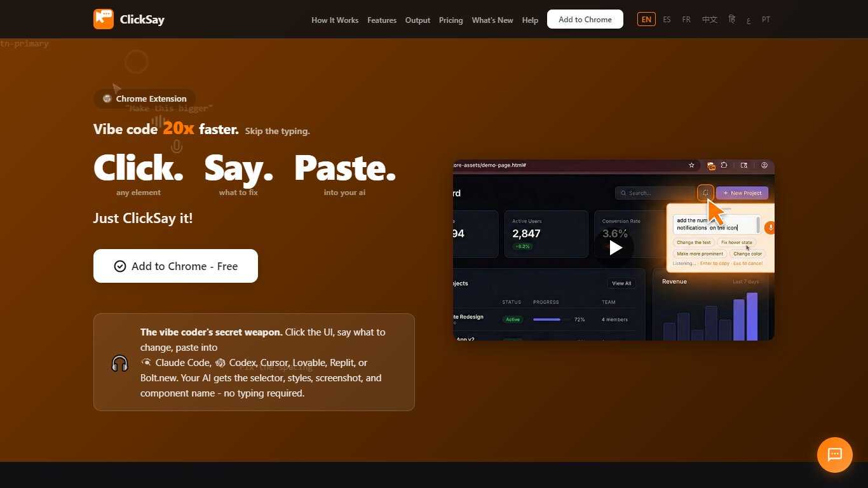Click the 'Change color' suggestion chip
The width and height of the screenshot is (868, 488).
pos(747,254)
